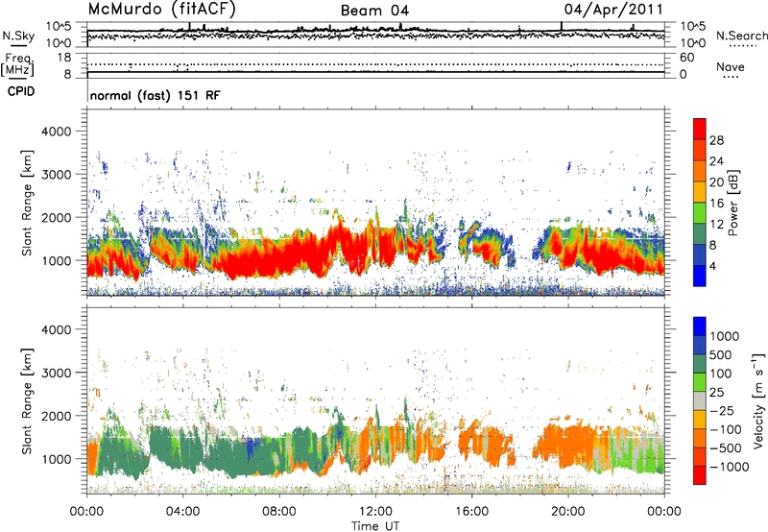This screenshot has width=768, height=532.
Task: Select the Freq. [MHz] axis label
Action: click(x=18, y=64)
